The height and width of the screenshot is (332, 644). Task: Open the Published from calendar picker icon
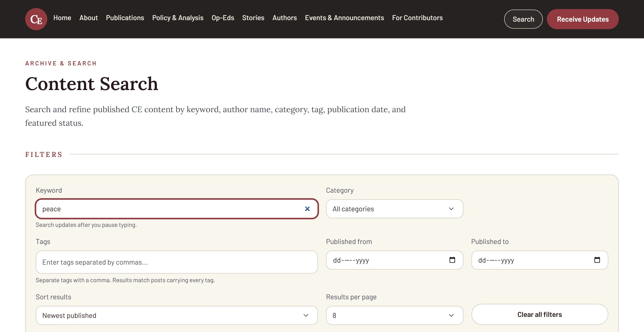[x=452, y=260]
